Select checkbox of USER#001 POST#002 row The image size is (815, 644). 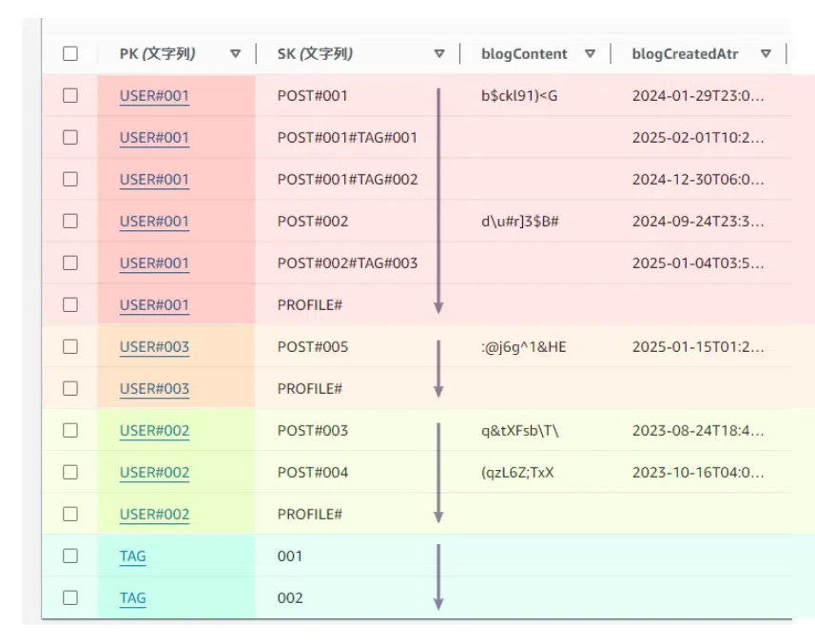click(x=70, y=221)
